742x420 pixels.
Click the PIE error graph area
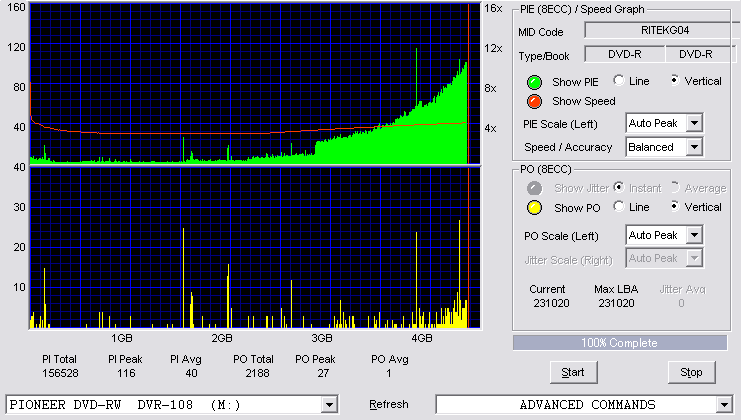pyautogui.click(x=255, y=84)
